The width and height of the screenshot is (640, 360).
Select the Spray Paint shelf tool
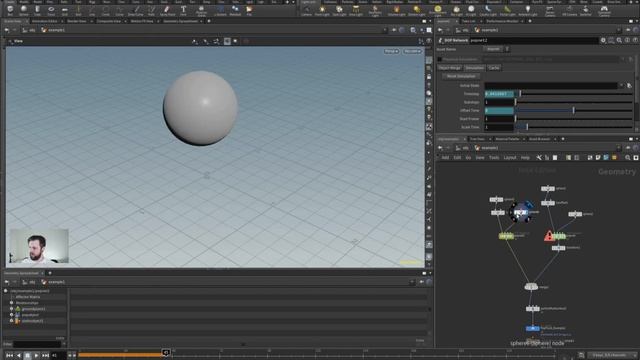(167, 10)
